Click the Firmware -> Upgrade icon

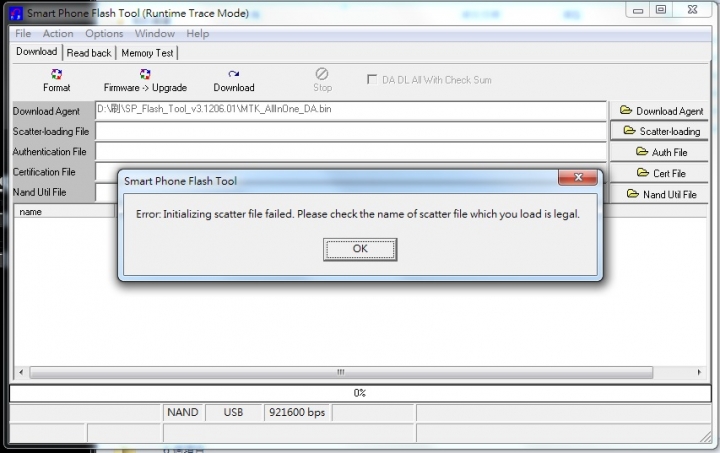click(145, 74)
